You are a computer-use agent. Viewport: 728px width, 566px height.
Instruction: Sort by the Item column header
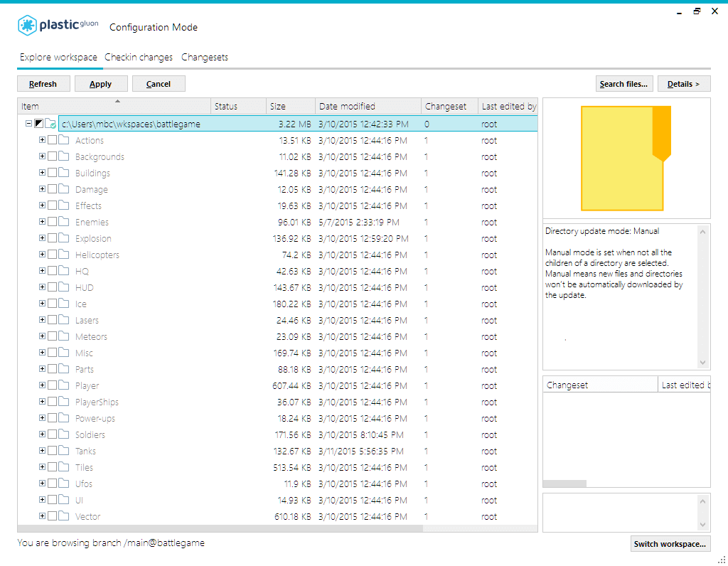coord(114,107)
